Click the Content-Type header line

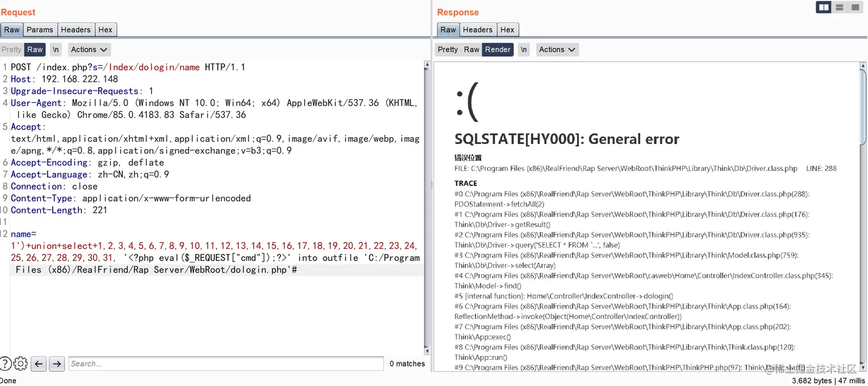tap(130, 198)
